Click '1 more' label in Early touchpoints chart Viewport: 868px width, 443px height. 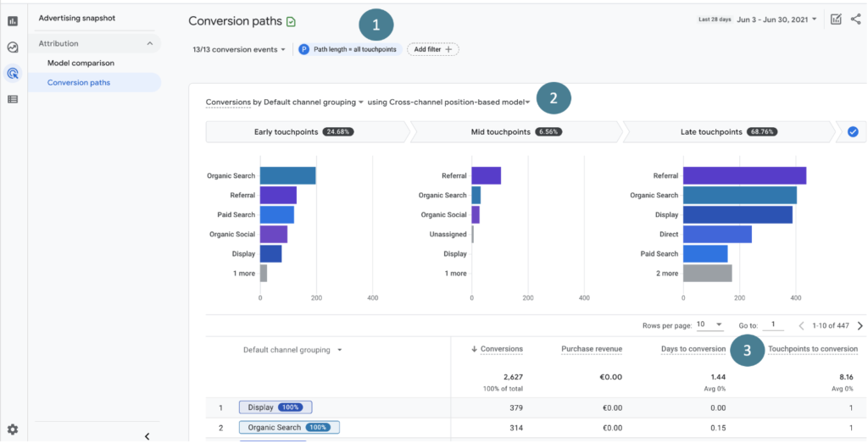pyautogui.click(x=243, y=274)
